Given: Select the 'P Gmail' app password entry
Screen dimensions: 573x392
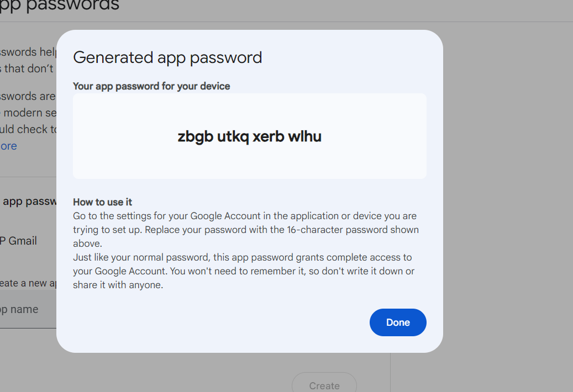Looking at the screenshot, I should [x=19, y=241].
